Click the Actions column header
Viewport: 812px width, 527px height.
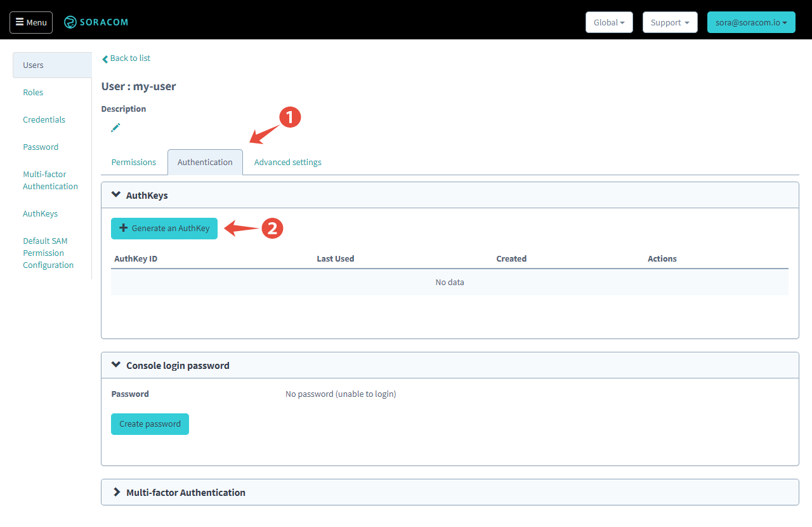pyautogui.click(x=662, y=258)
